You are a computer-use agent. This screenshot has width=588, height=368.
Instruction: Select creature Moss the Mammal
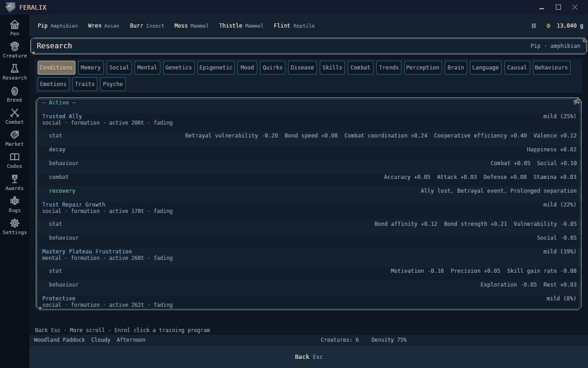192,26
